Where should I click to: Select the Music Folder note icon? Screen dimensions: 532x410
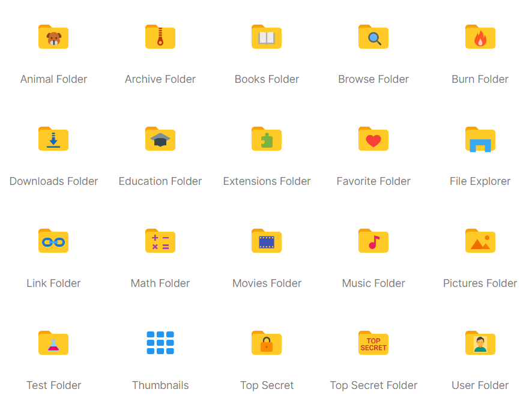(373, 241)
